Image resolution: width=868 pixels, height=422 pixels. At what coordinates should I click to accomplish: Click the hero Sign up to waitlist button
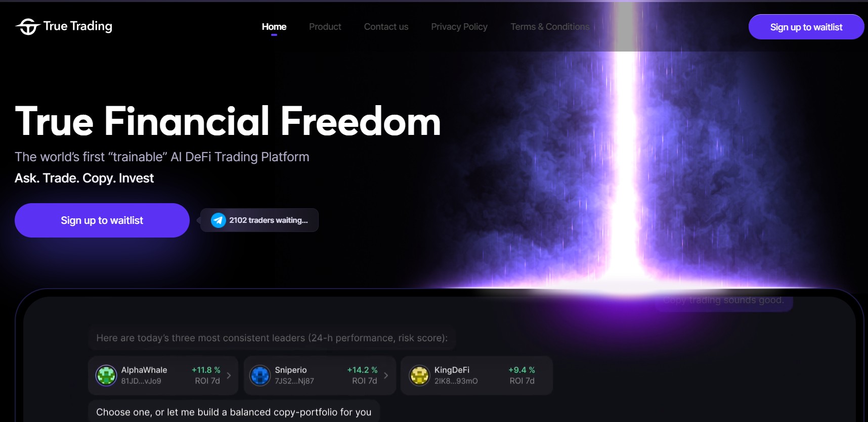point(102,220)
